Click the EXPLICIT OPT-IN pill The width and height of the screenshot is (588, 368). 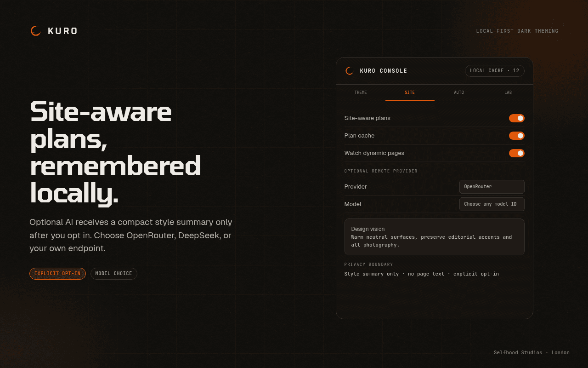[x=57, y=274]
